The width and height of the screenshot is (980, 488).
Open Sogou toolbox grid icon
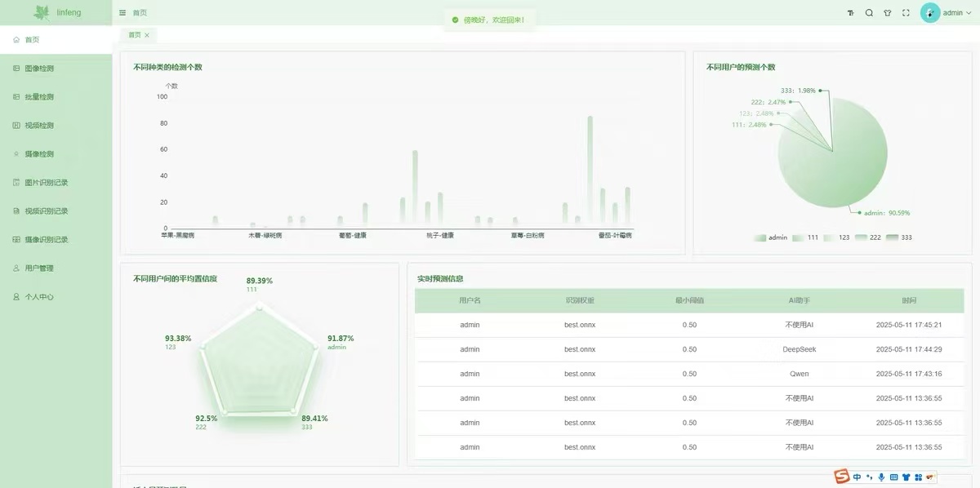(919, 477)
